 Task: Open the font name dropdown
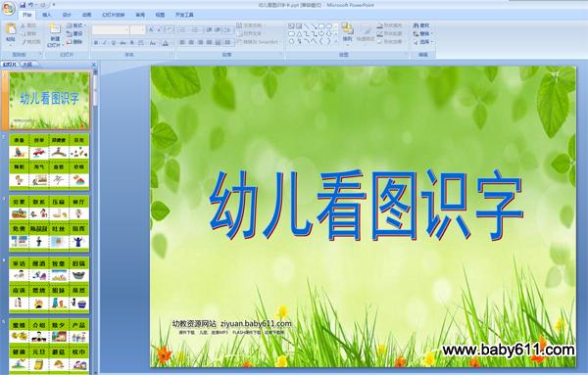point(127,29)
